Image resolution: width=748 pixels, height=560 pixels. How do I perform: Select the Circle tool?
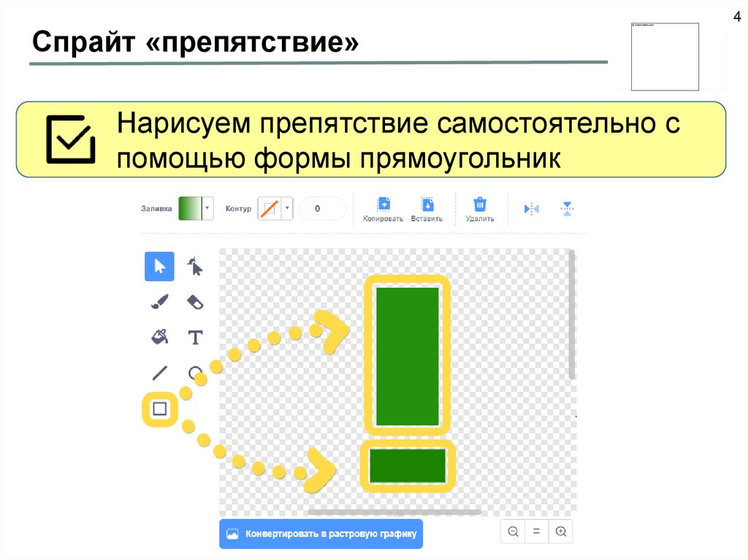[194, 372]
